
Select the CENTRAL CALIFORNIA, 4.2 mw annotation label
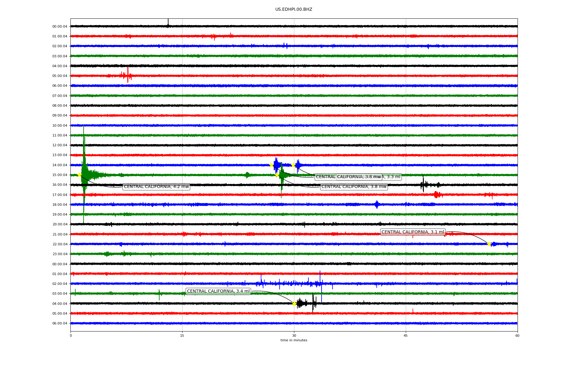(x=156, y=186)
